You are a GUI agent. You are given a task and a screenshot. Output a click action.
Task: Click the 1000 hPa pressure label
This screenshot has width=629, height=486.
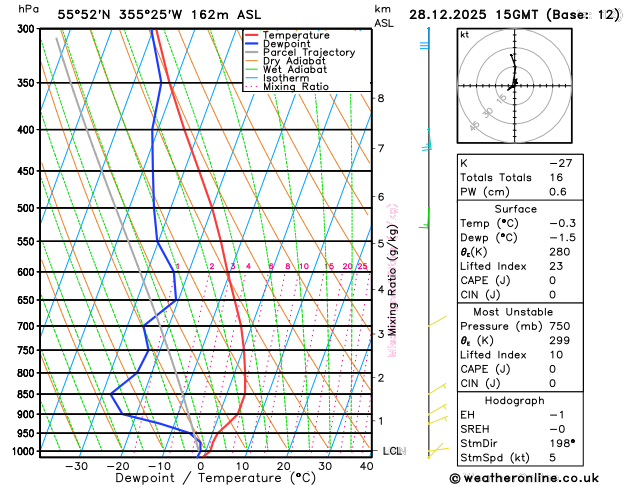(x=25, y=451)
